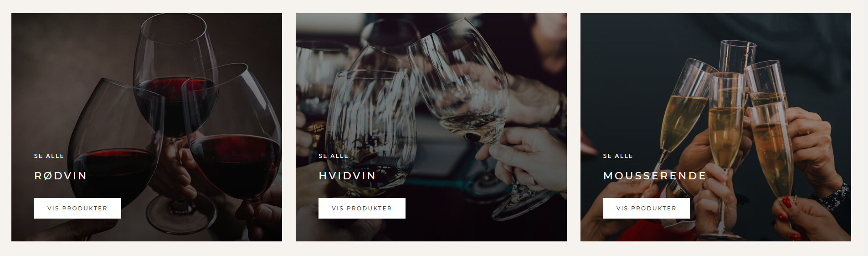Click the empty flute atop the champagne toast
The width and height of the screenshot is (868, 256).
(x=737, y=57)
